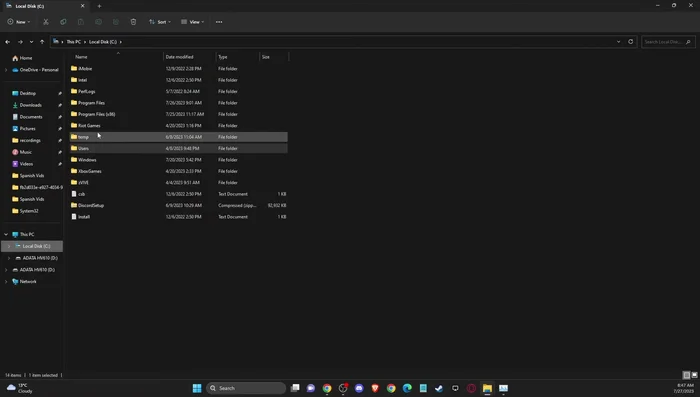The image size is (700, 397).
Task: Open the weather widget showing Cloudy
Action: (20, 388)
